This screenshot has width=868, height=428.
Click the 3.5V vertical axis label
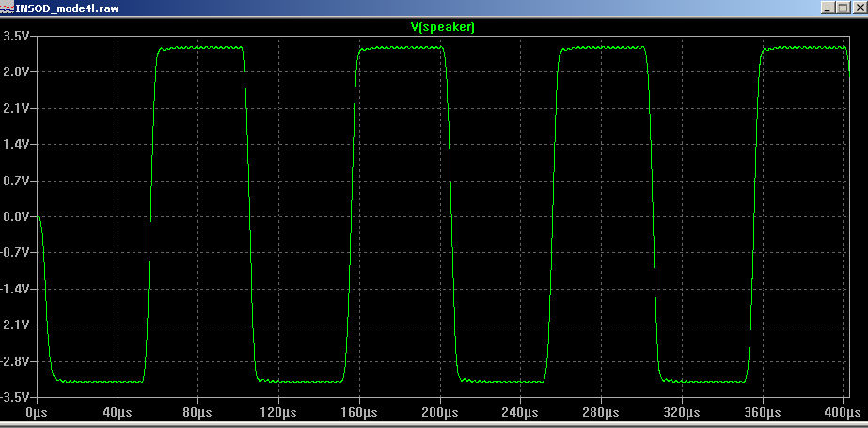click(x=17, y=36)
